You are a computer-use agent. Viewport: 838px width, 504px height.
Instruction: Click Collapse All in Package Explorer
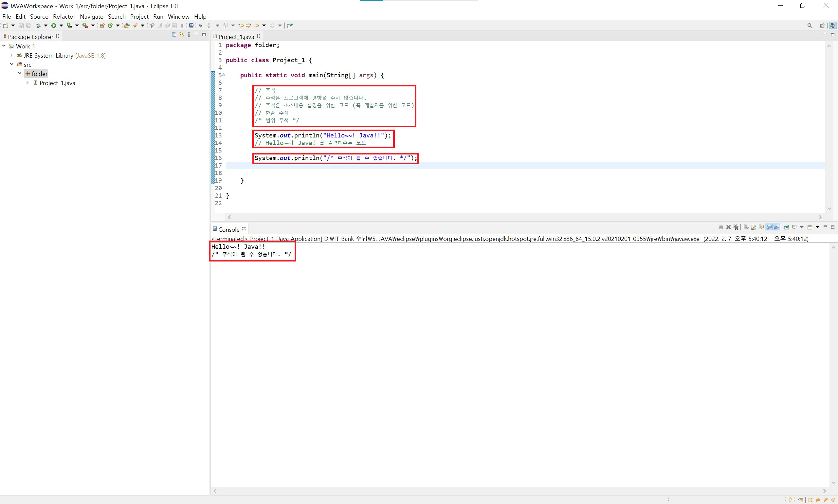[174, 34]
